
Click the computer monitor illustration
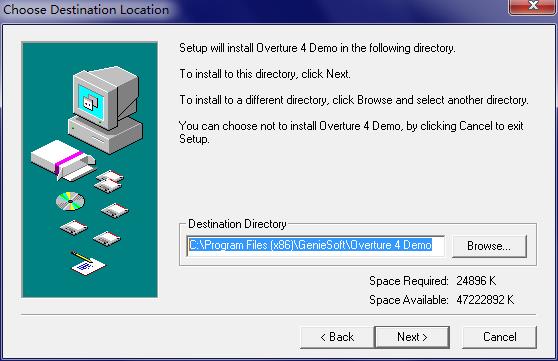pyautogui.click(x=106, y=98)
